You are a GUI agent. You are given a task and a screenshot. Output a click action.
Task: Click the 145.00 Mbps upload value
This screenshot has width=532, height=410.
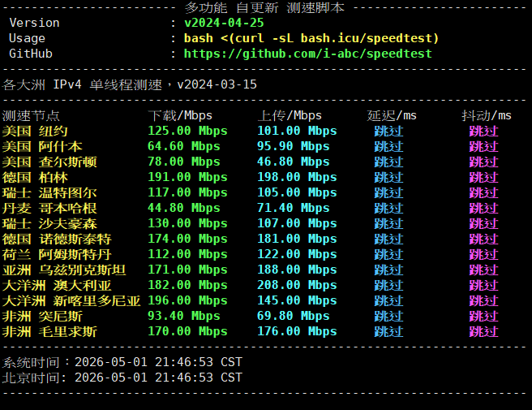pyautogui.click(x=297, y=300)
